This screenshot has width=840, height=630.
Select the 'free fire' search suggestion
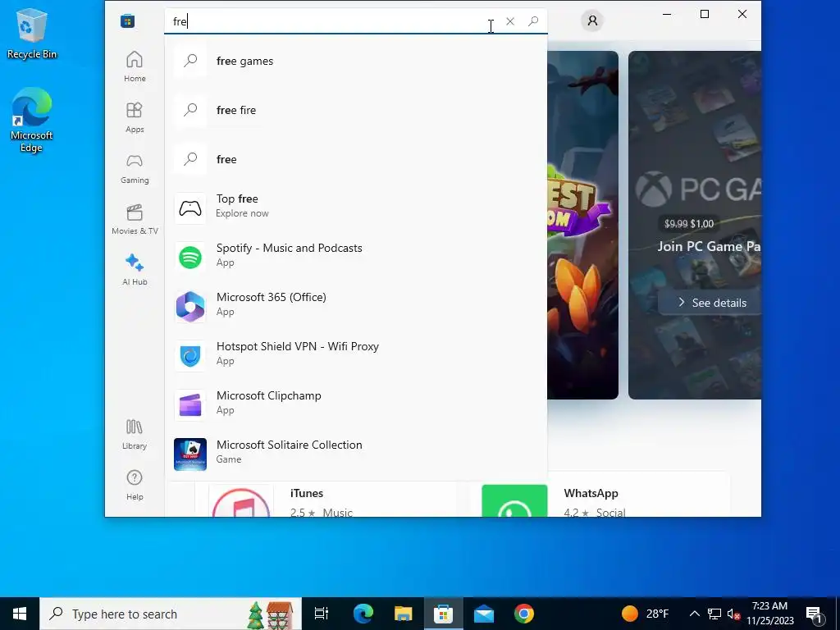356,111
